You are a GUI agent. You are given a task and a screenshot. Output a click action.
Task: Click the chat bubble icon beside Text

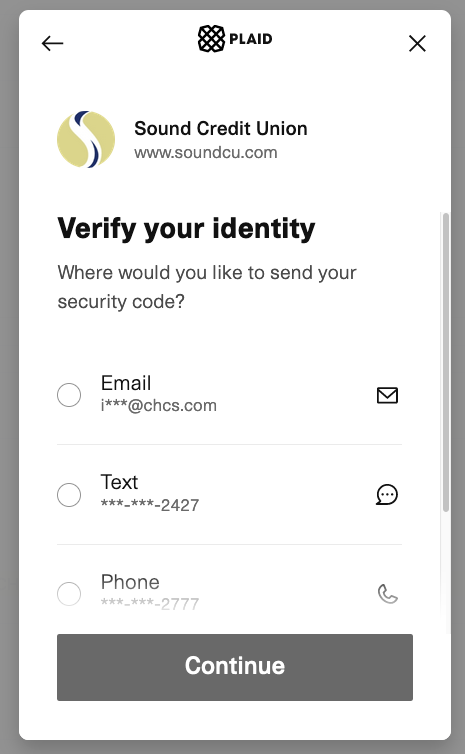pyautogui.click(x=387, y=495)
